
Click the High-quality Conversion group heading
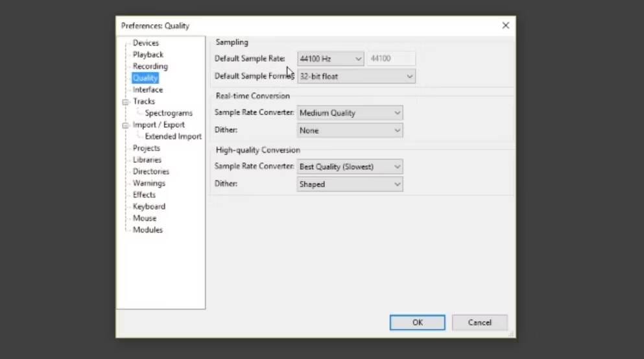pyautogui.click(x=258, y=150)
